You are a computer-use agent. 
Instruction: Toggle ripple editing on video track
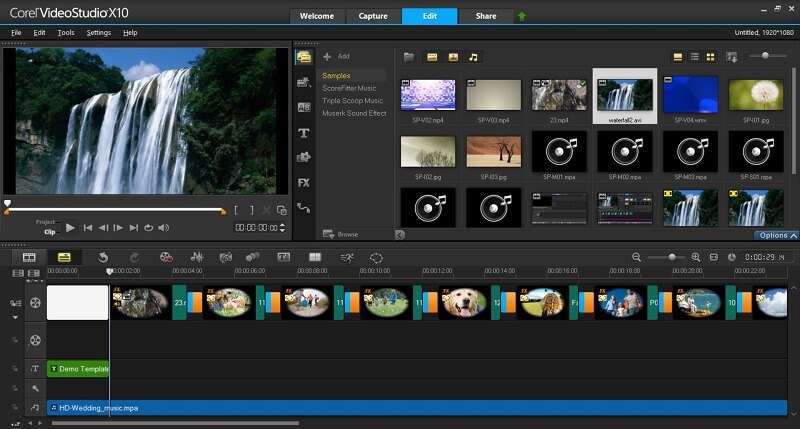[15, 303]
